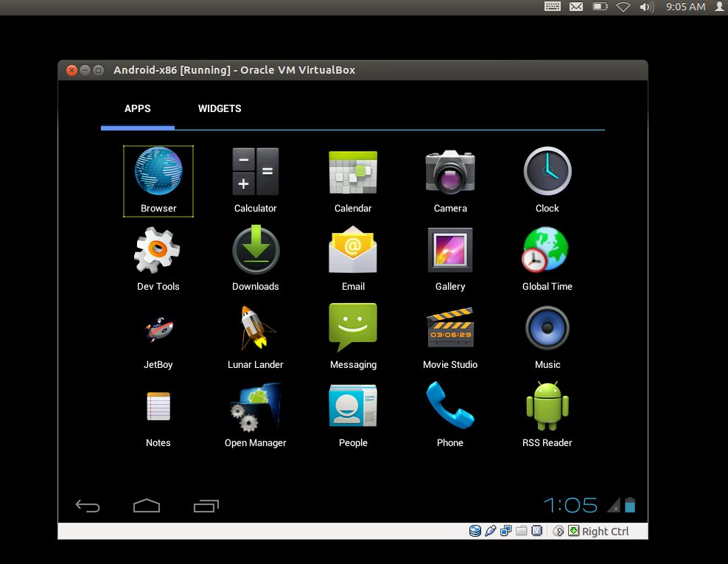This screenshot has height=564, width=728.
Task: Launch the Calculator app
Action: point(256,181)
